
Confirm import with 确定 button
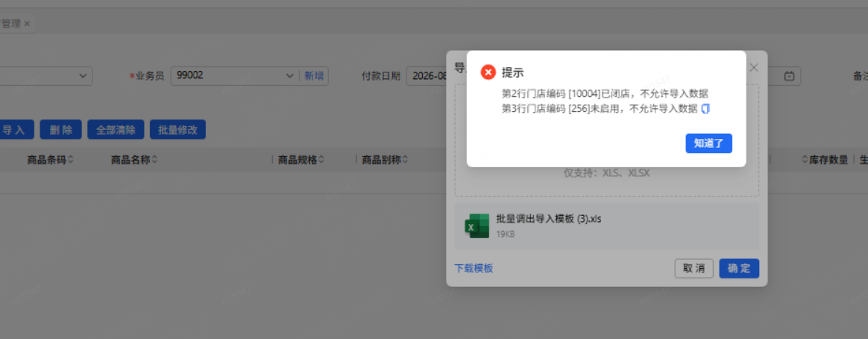739,269
